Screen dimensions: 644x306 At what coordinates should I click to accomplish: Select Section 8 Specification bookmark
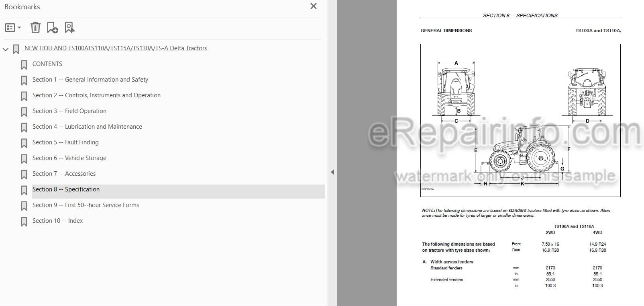click(66, 189)
